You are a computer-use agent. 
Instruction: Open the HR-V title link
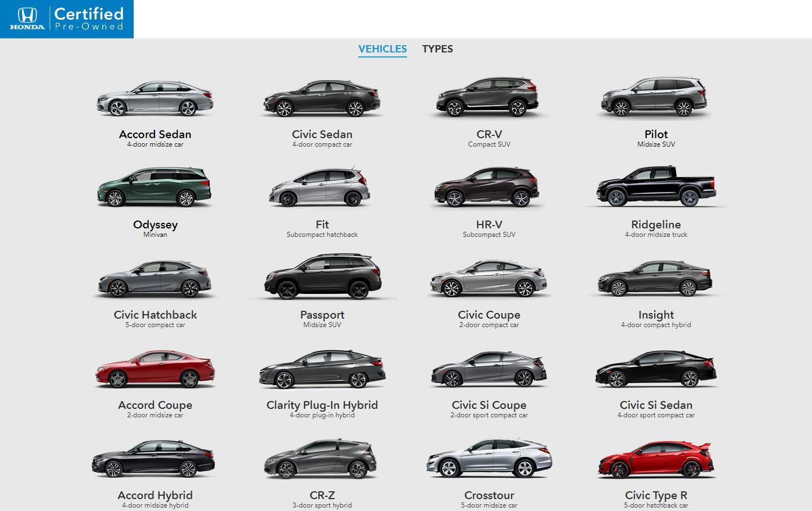(x=489, y=224)
